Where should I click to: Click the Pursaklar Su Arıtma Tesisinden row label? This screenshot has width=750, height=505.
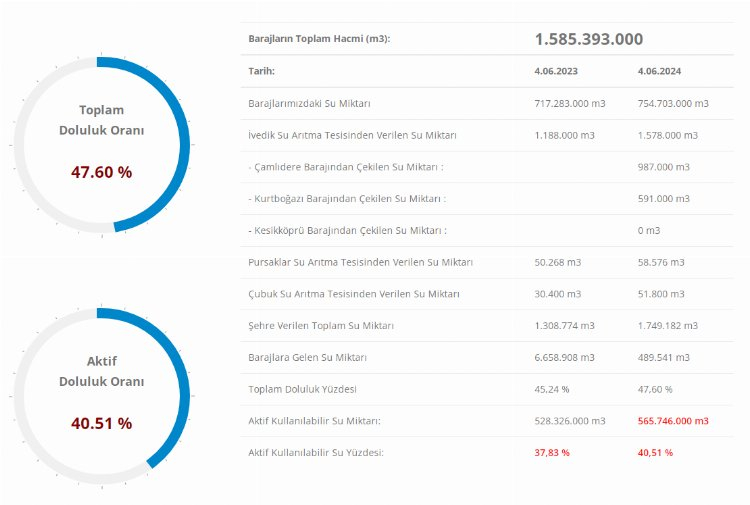click(x=360, y=262)
